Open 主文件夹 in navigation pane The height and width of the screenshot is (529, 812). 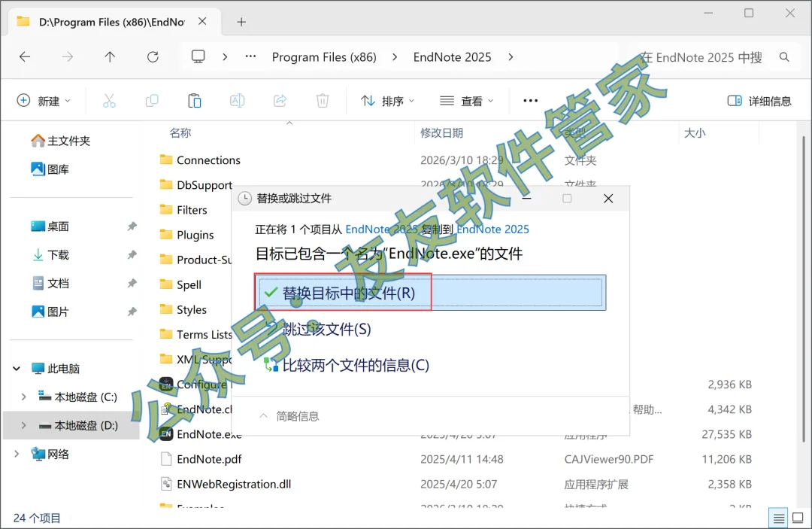coord(61,141)
